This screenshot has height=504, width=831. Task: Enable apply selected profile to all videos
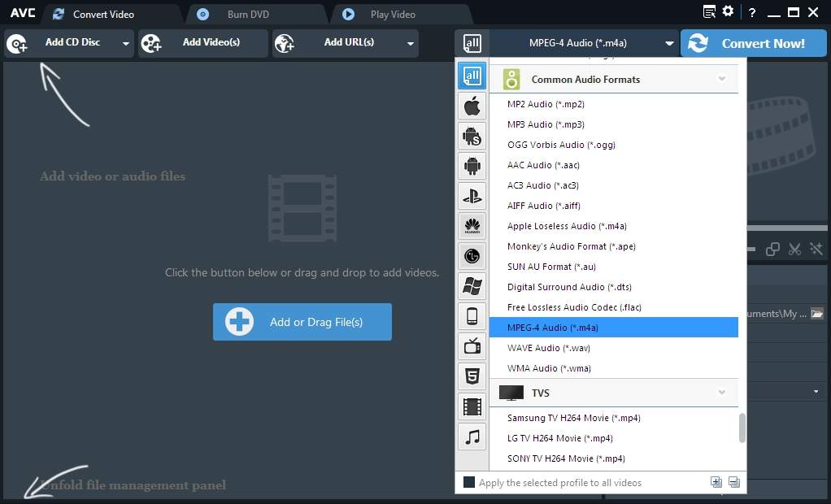pyautogui.click(x=469, y=483)
